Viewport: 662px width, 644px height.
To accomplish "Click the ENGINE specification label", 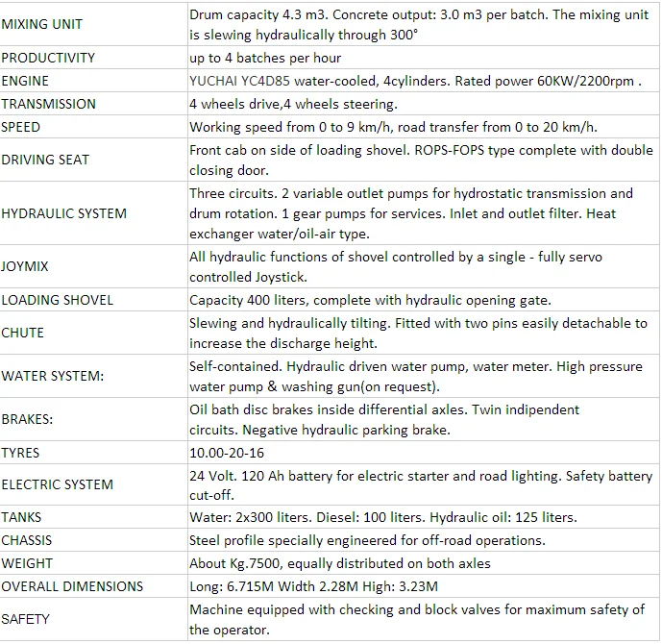I will [x=25, y=81].
